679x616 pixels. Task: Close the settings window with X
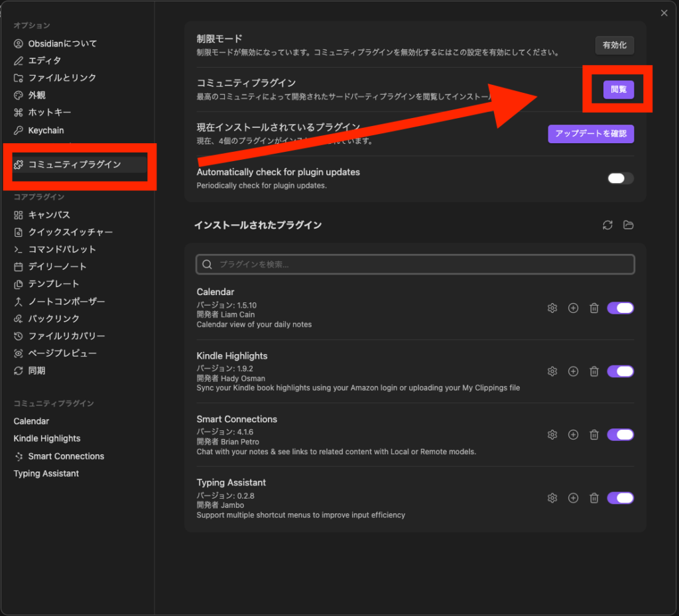point(664,13)
